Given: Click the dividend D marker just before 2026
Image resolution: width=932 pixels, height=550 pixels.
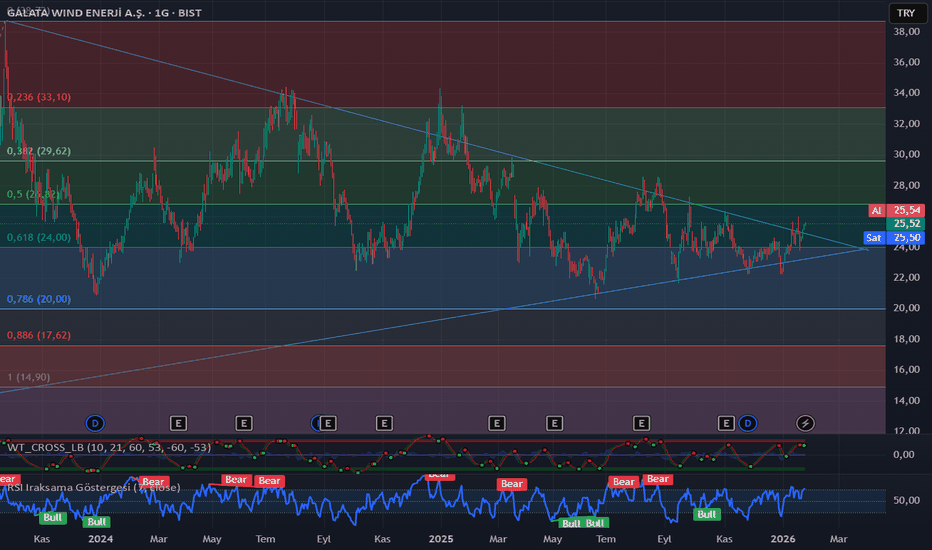Looking at the screenshot, I should 747,423.
